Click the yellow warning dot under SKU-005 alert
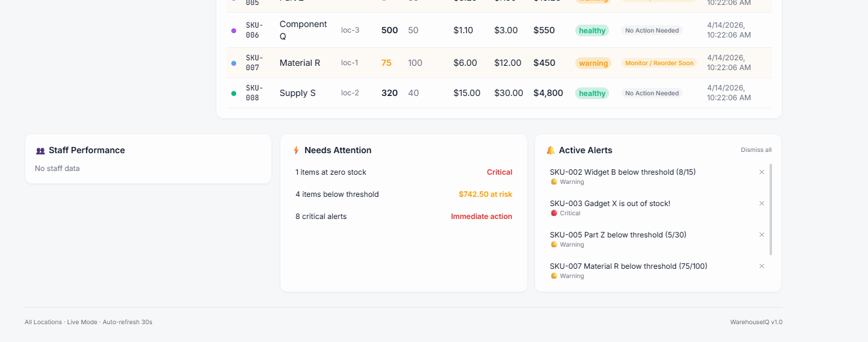 554,245
